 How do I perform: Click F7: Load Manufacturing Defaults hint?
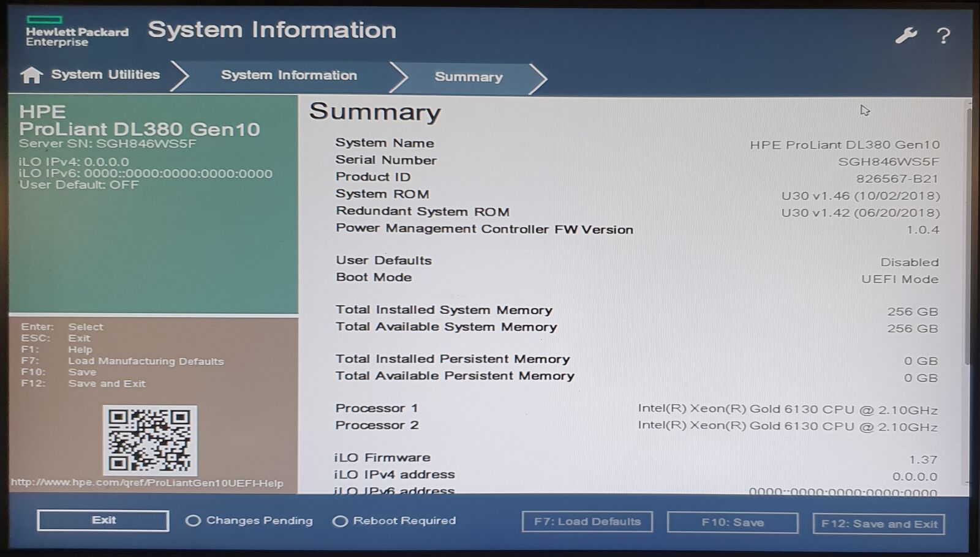click(123, 361)
